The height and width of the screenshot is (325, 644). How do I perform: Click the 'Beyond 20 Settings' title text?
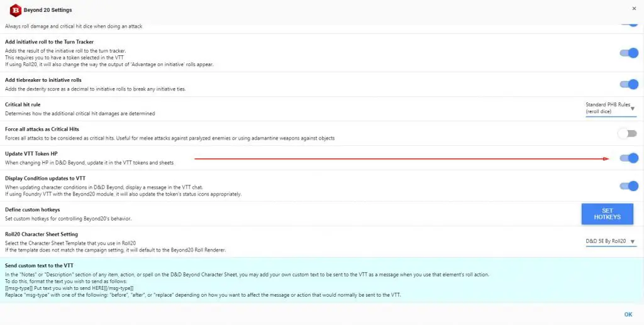click(48, 10)
